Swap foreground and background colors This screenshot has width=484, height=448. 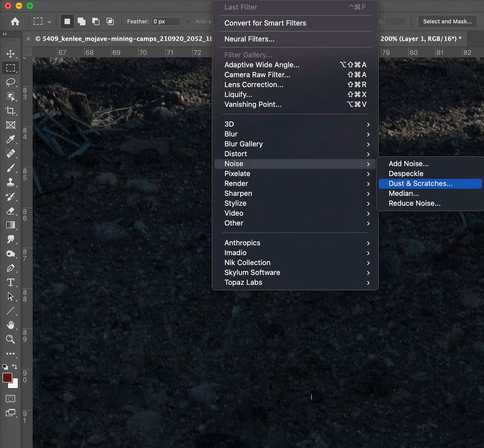coord(15,367)
